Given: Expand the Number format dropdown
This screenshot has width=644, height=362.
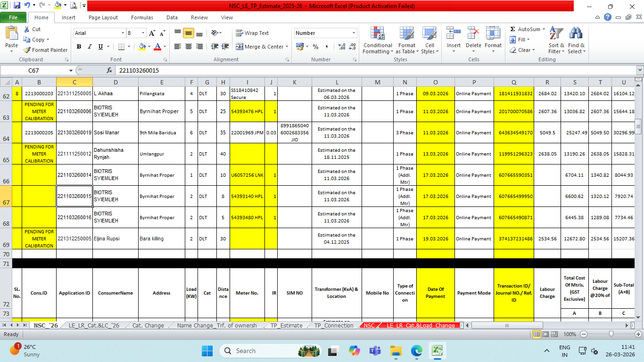Looking at the screenshot, I should tap(354, 33).
